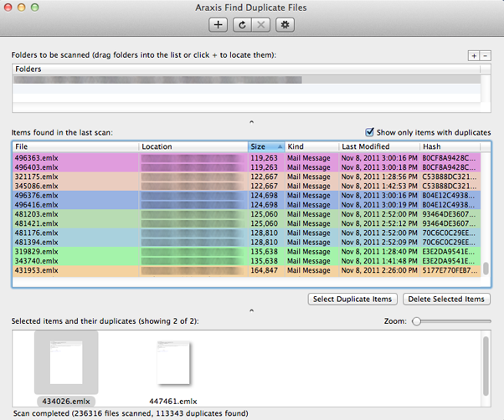Sort by the Location column header
The height and width of the screenshot is (420, 504).
click(193, 146)
